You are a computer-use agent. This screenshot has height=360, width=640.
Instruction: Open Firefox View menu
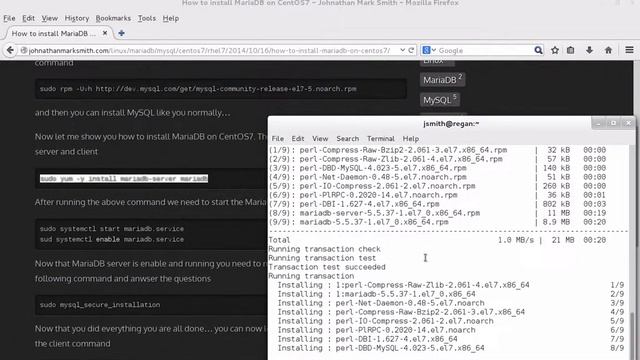click(49, 18)
